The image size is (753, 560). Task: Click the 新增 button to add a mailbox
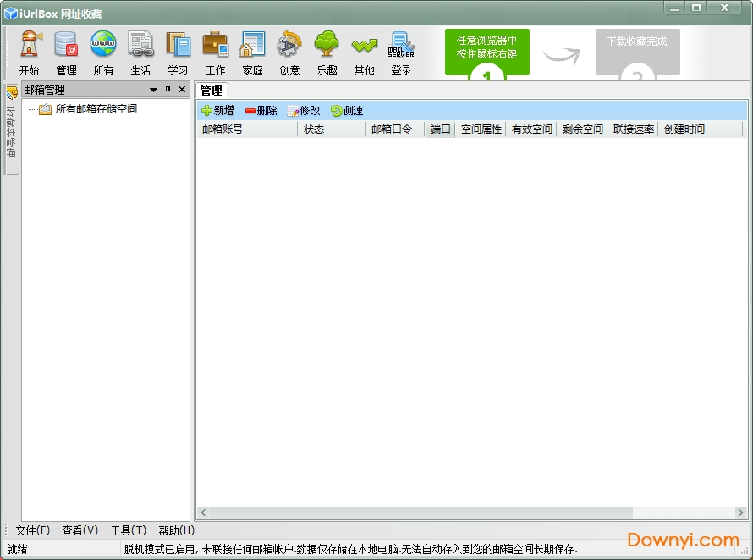(217, 110)
